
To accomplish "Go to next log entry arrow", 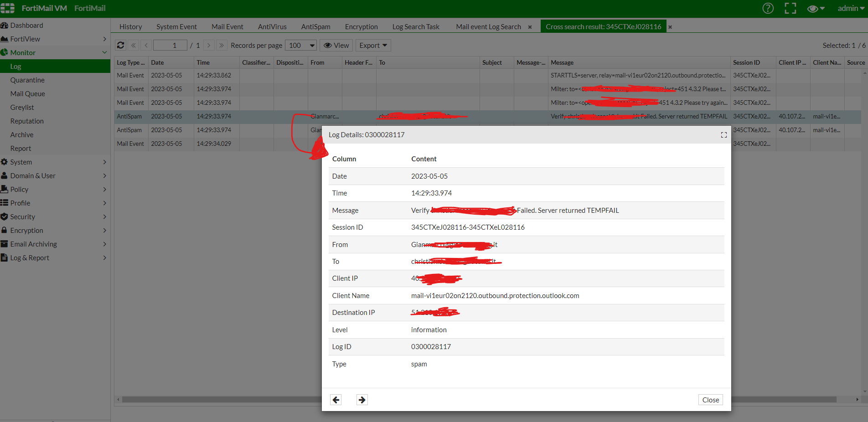I will (x=362, y=400).
